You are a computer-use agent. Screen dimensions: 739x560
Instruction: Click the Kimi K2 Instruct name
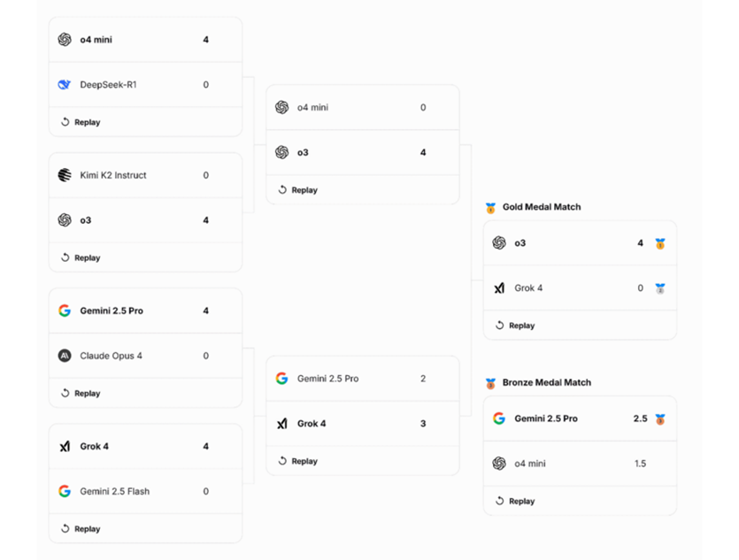click(x=113, y=175)
